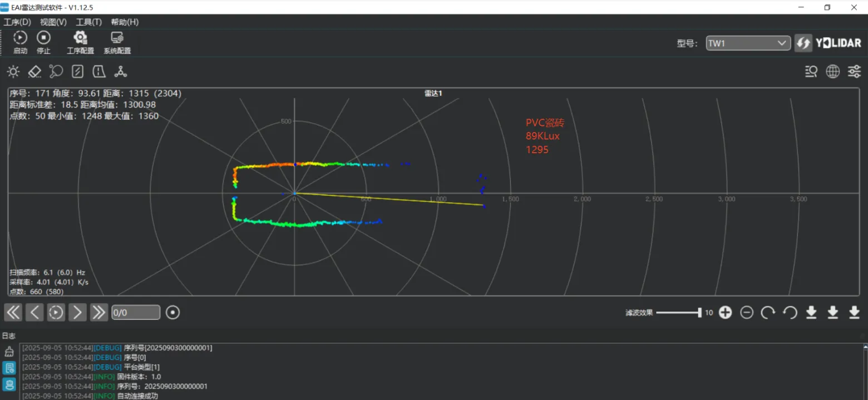The image size is (868, 400).
Task: Click the refresh icon beside YDLIDAR logo
Action: coord(803,43)
